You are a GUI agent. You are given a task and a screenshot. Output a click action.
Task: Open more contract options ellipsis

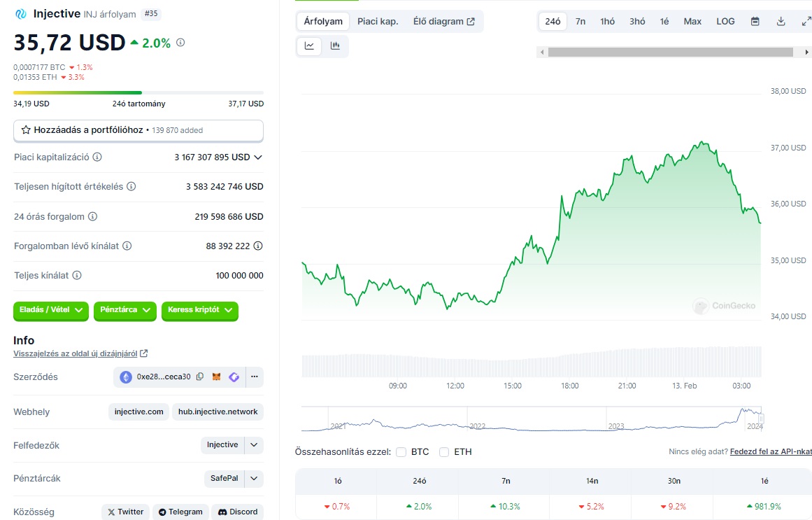(x=255, y=377)
